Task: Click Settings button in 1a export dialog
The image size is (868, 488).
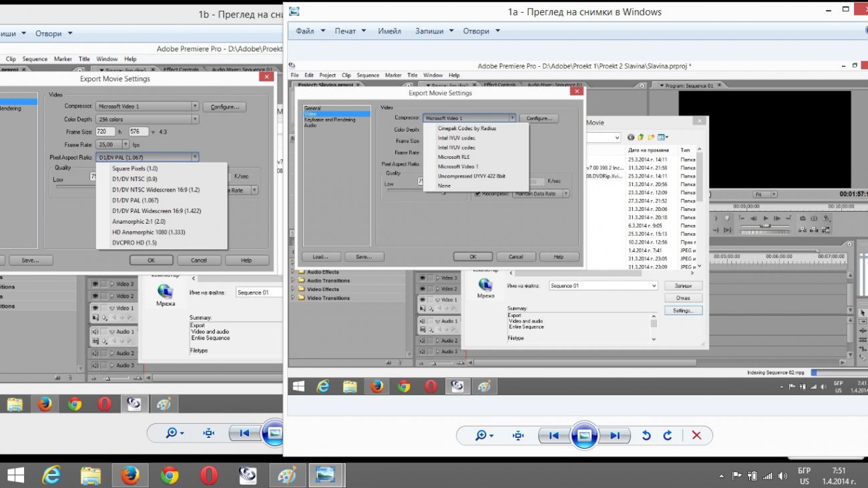Action: click(x=683, y=310)
